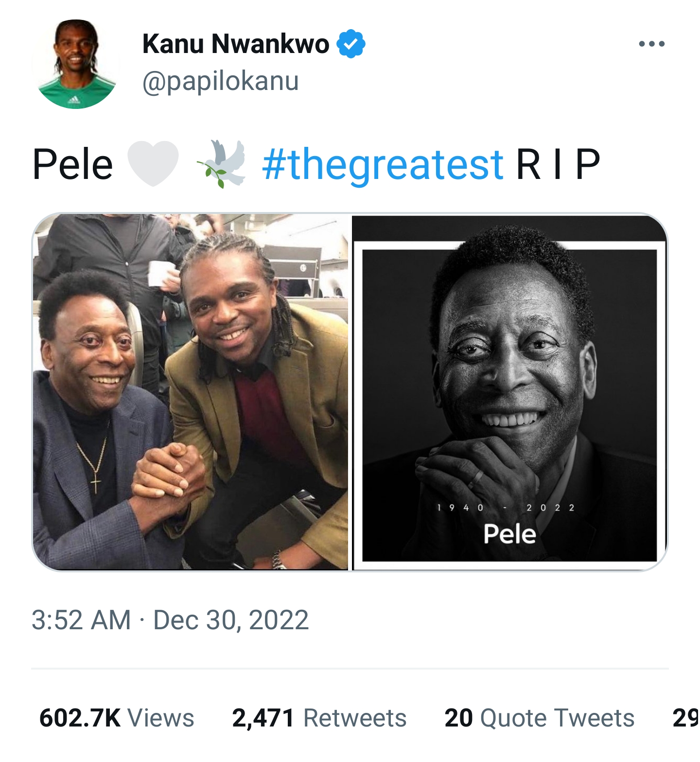Click the dove emoji in the tweet
This screenshot has width=700, height=762.
(221, 163)
